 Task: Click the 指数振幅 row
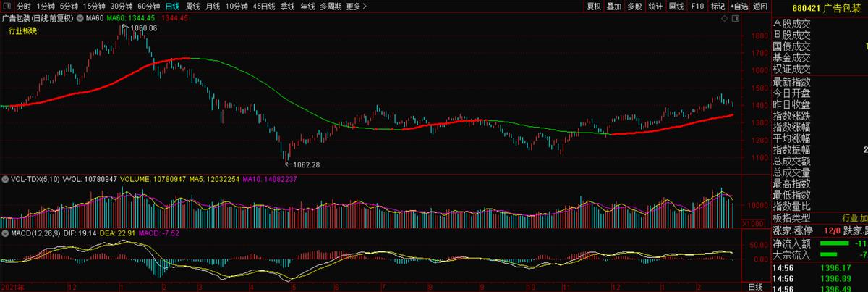click(819, 149)
